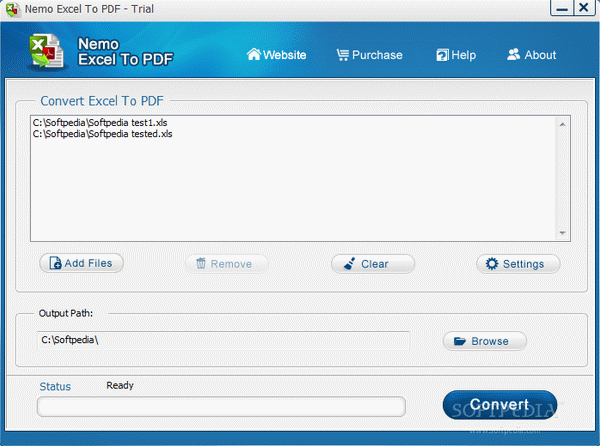
Task: Click the file list scroll down arrow
Action: pos(562,233)
